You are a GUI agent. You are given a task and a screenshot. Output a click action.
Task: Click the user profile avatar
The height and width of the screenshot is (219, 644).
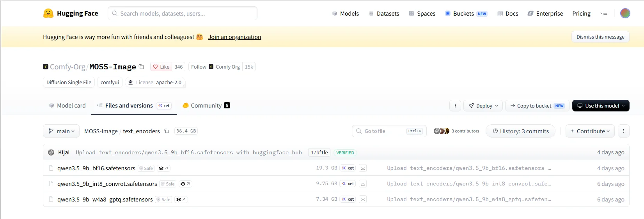tap(625, 13)
